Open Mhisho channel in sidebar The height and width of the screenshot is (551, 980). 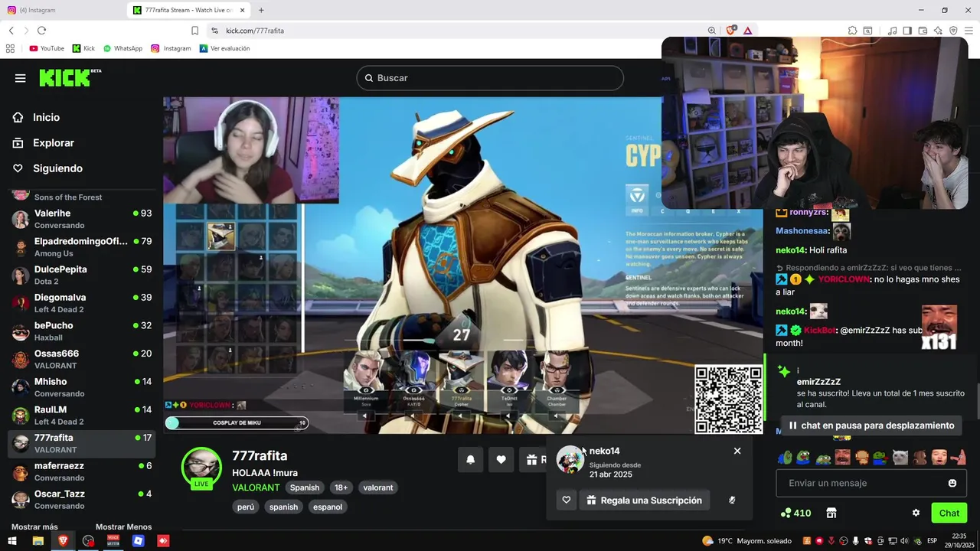(x=81, y=387)
